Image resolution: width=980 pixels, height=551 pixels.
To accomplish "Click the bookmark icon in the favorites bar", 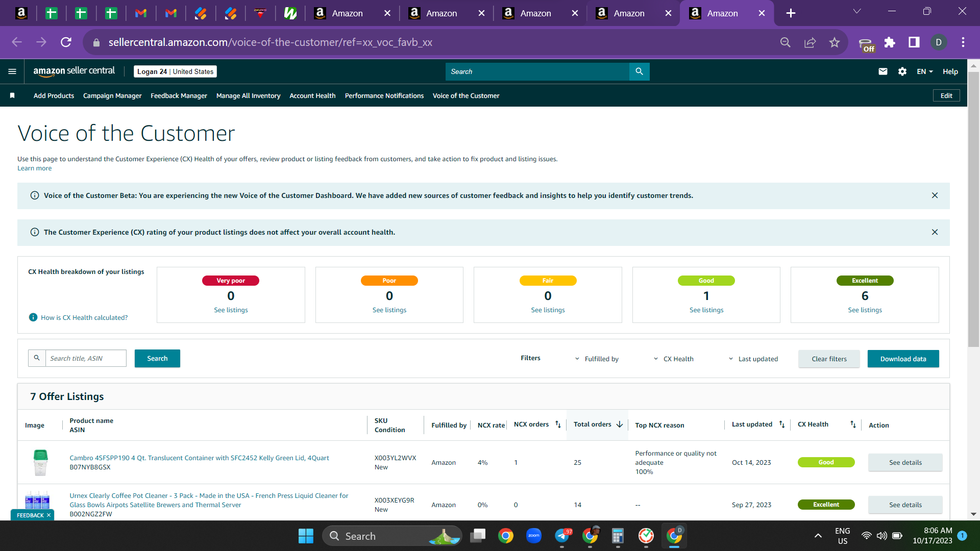I will pyautogui.click(x=12, y=95).
